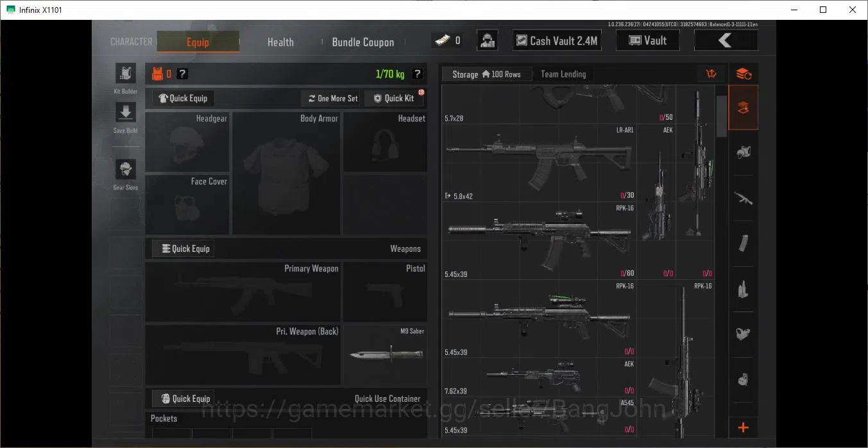
Task: Open the Vault button
Action: 647,40
